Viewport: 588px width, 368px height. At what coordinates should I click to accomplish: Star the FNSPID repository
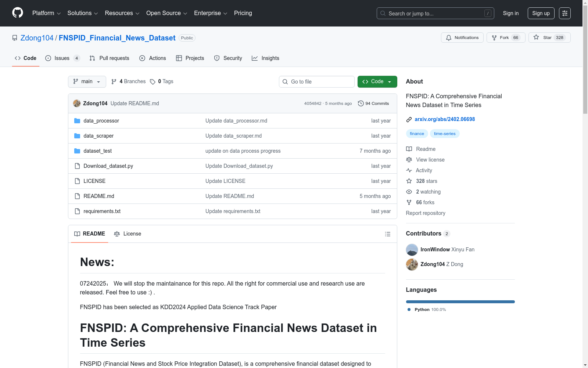click(x=549, y=38)
